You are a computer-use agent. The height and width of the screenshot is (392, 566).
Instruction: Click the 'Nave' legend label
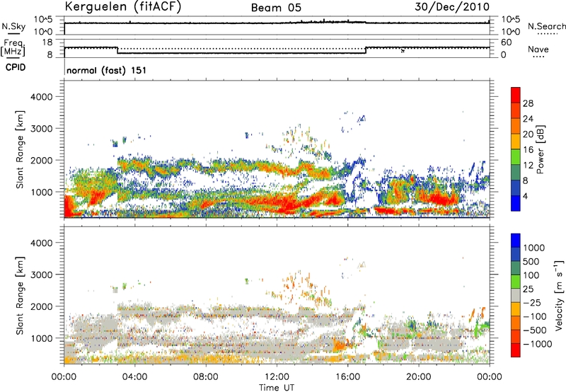(x=538, y=50)
